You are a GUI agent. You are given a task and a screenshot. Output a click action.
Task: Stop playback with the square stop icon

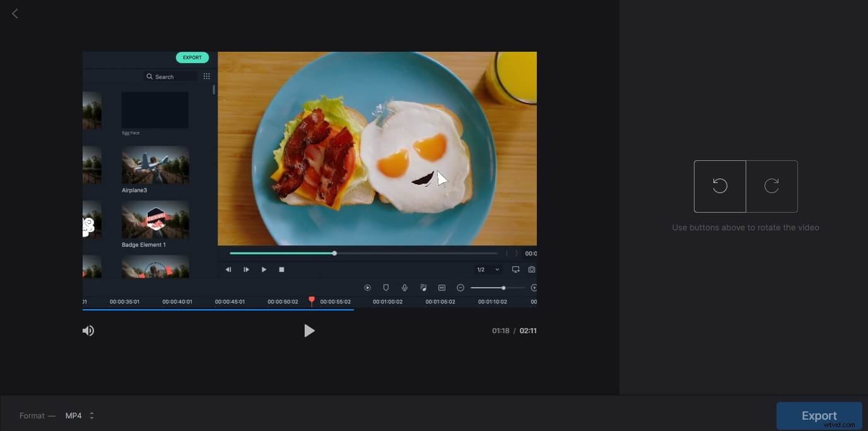[281, 269]
